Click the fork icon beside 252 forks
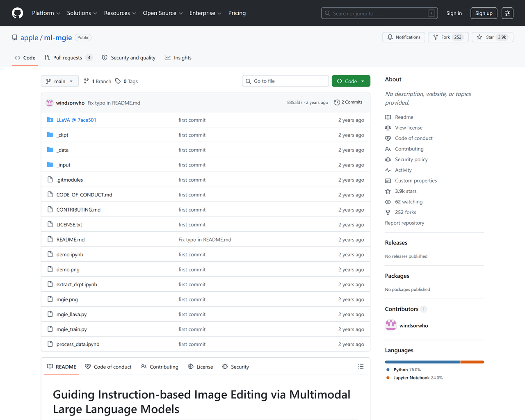 [x=388, y=212]
